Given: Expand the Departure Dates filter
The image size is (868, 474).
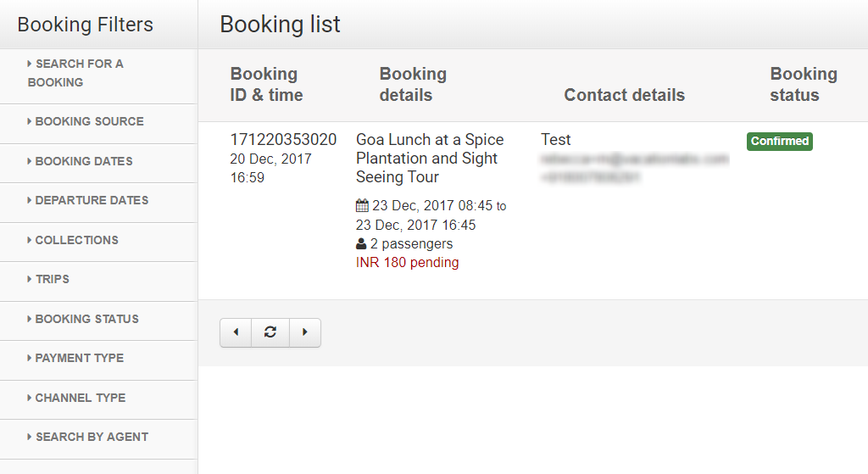Looking at the screenshot, I should click(92, 200).
